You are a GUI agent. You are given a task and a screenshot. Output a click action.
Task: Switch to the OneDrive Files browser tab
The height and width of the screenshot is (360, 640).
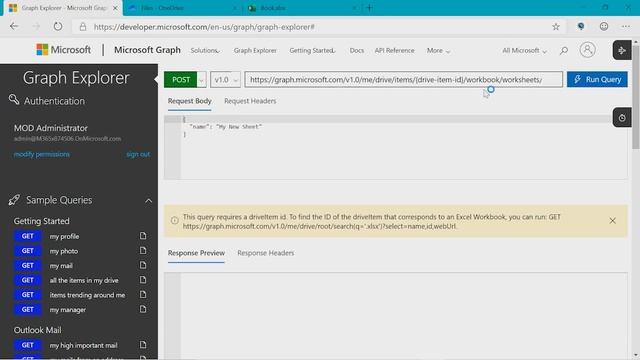(x=182, y=8)
